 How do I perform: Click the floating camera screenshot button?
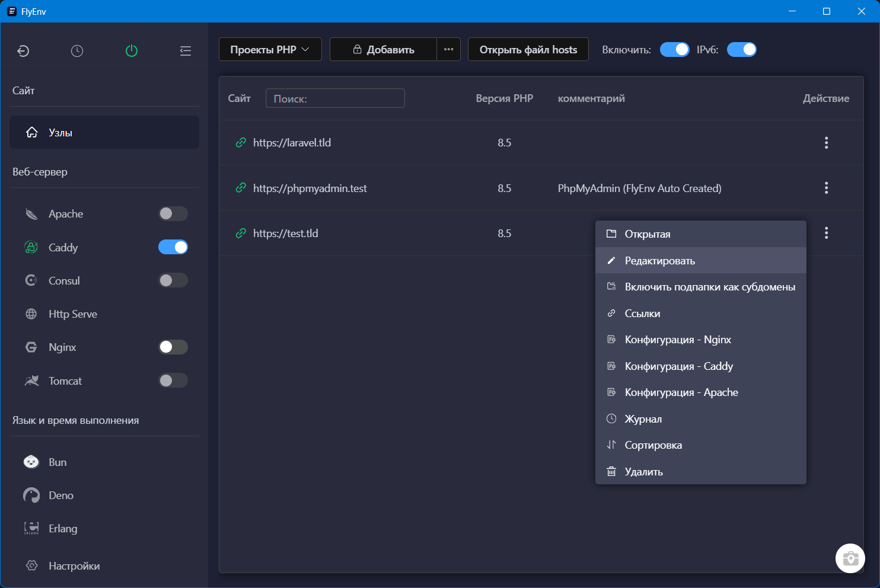click(x=850, y=558)
